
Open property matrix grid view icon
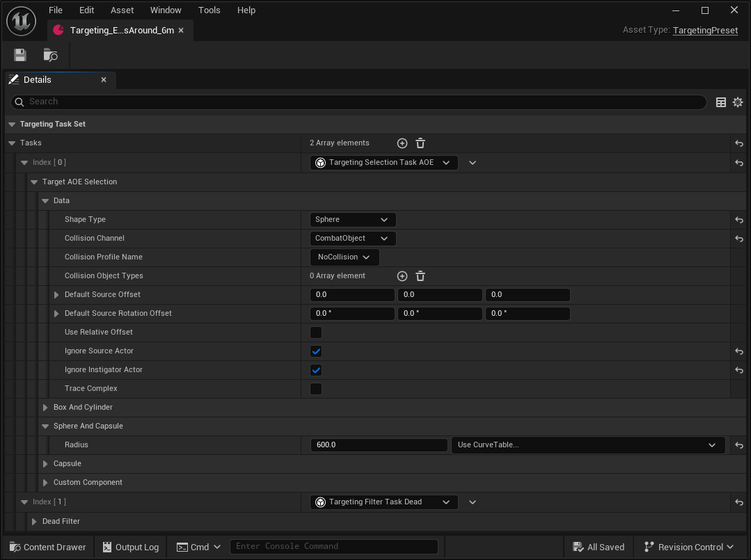click(720, 102)
